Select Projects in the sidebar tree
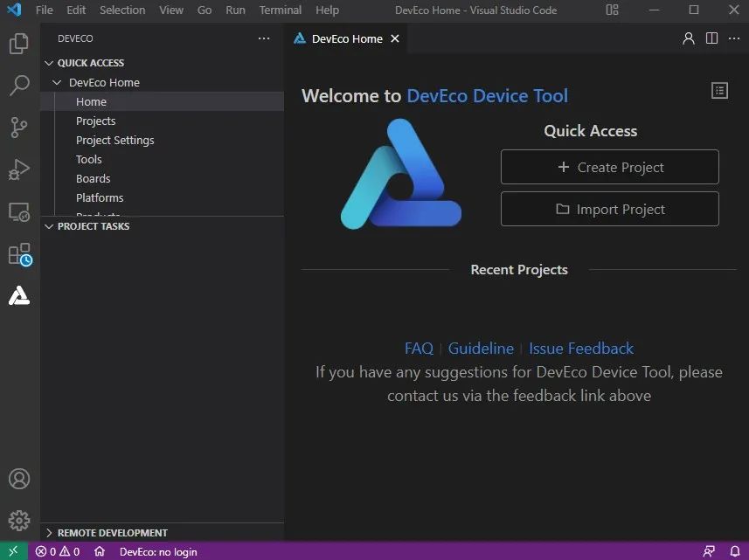Viewport: 749px width, 560px height. [162, 121]
